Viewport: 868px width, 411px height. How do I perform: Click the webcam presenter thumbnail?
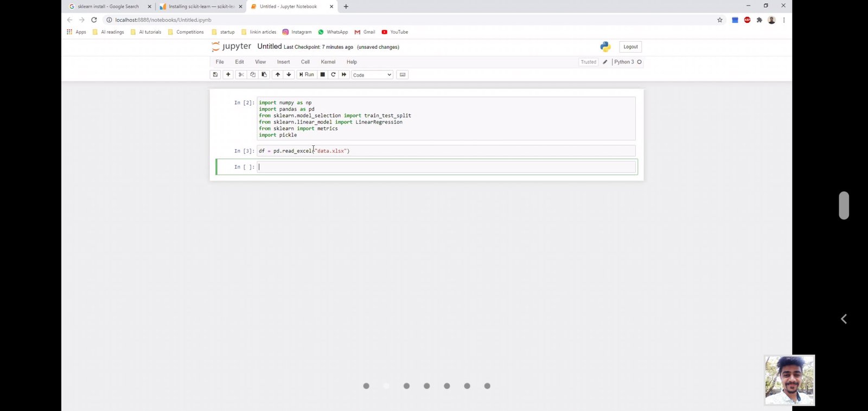pos(789,380)
